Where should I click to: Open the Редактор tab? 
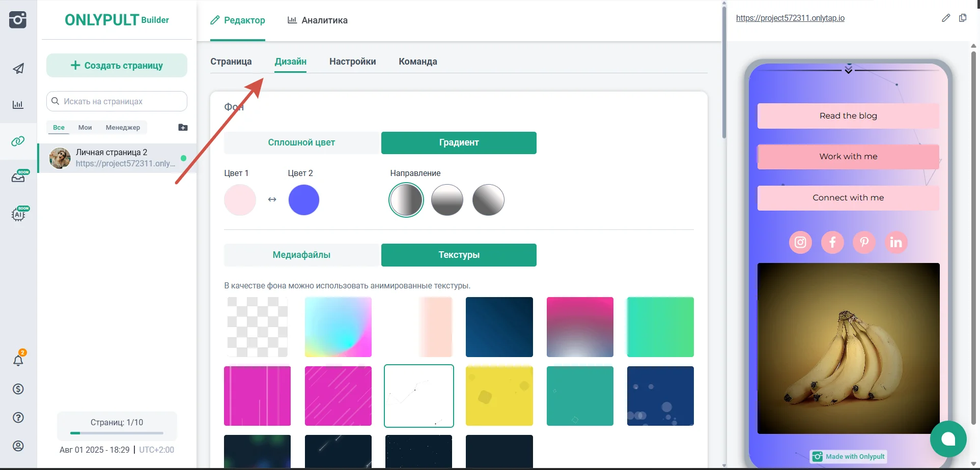click(238, 20)
